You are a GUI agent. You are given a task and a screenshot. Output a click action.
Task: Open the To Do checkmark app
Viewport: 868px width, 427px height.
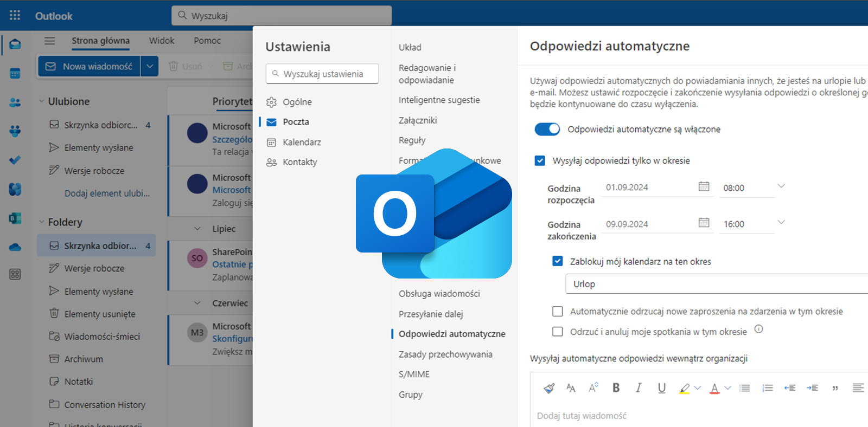pos(15,160)
